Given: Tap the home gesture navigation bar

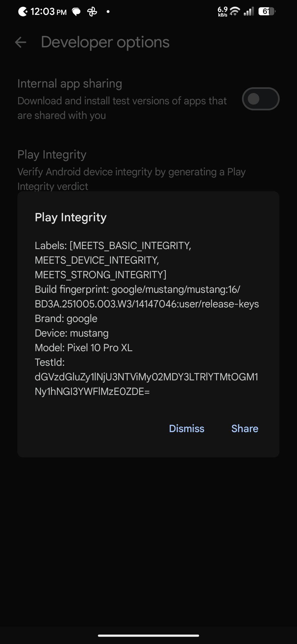Looking at the screenshot, I should [148, 636].
